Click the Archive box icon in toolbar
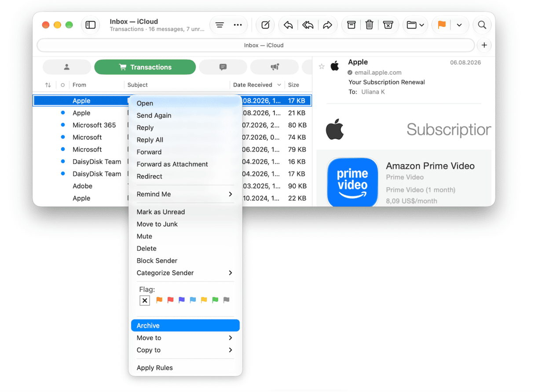 click(x=351, y=25)
